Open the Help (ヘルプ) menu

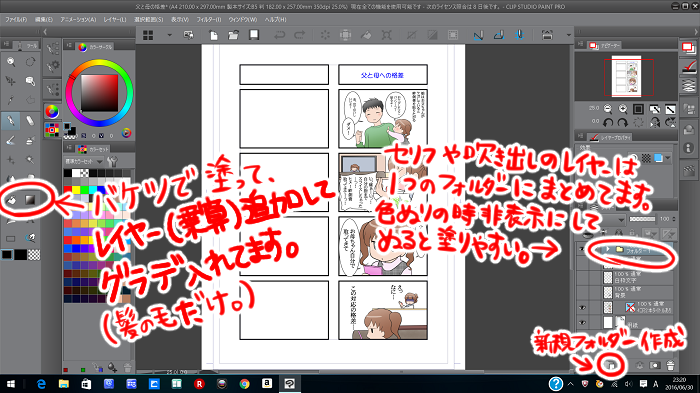point(275,20)
